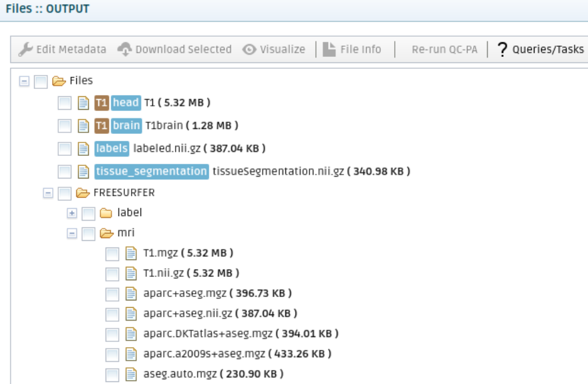Click the T1.mgz file icon
This screenshot has width=588, height=384.
[131, 254]
